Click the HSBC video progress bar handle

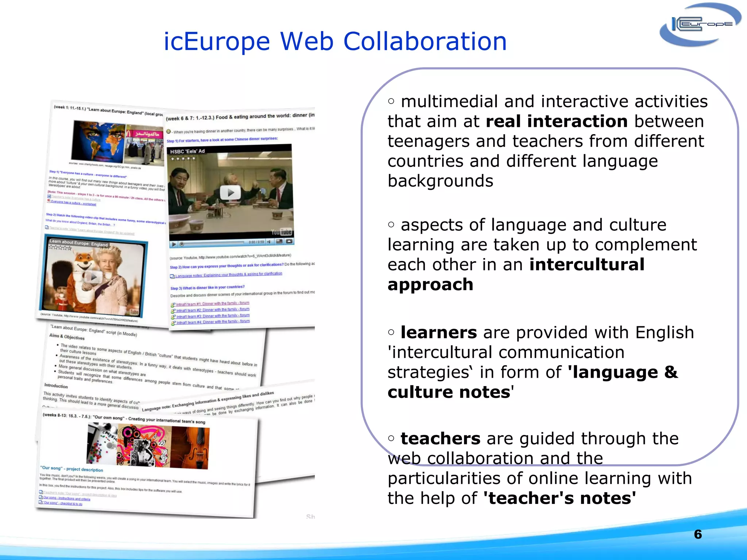click(x=182, y=244)
